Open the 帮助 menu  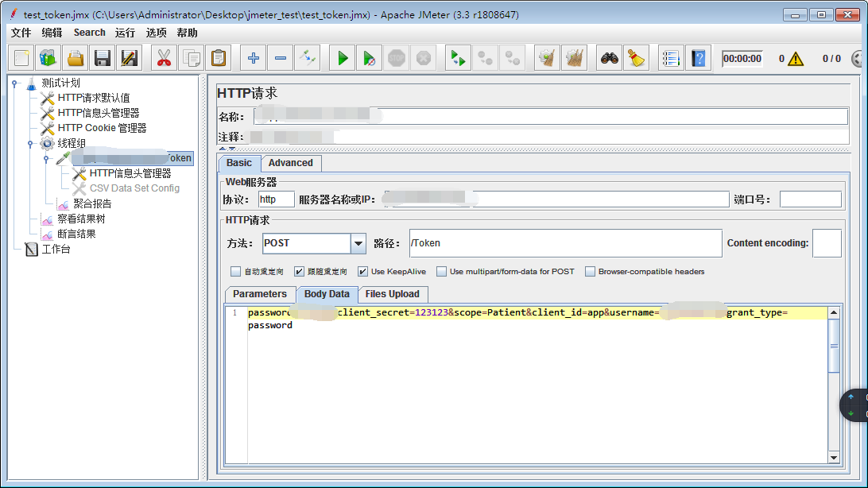tap(187, 33)
